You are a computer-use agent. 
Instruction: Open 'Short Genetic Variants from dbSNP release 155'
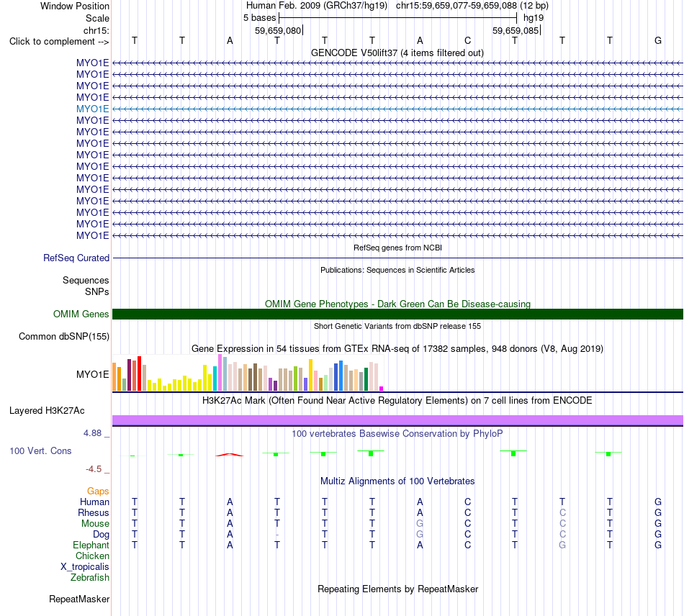[397, 326]
